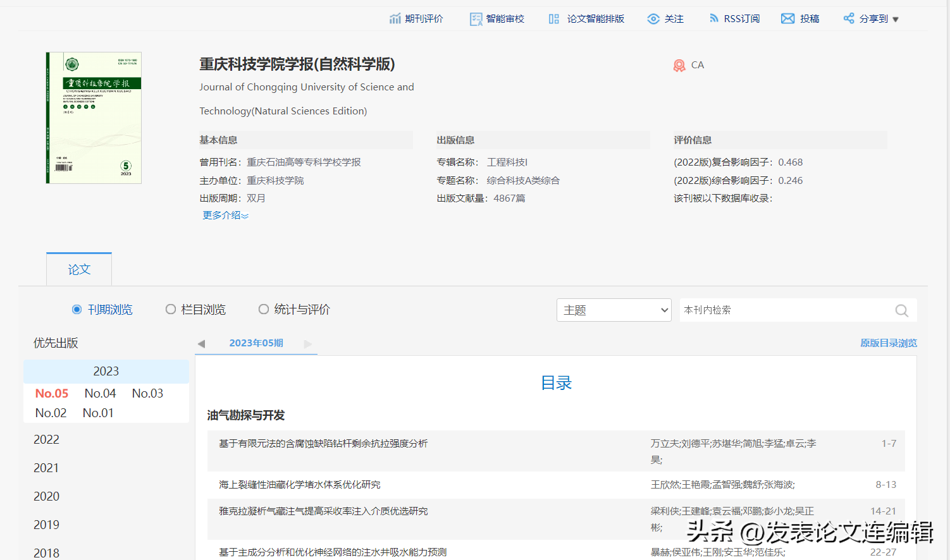The width and height of the screenshot is (950, 560).
Task: Click 专题名称 value 综合科技A类综合
Action: (x=523, y=181)
